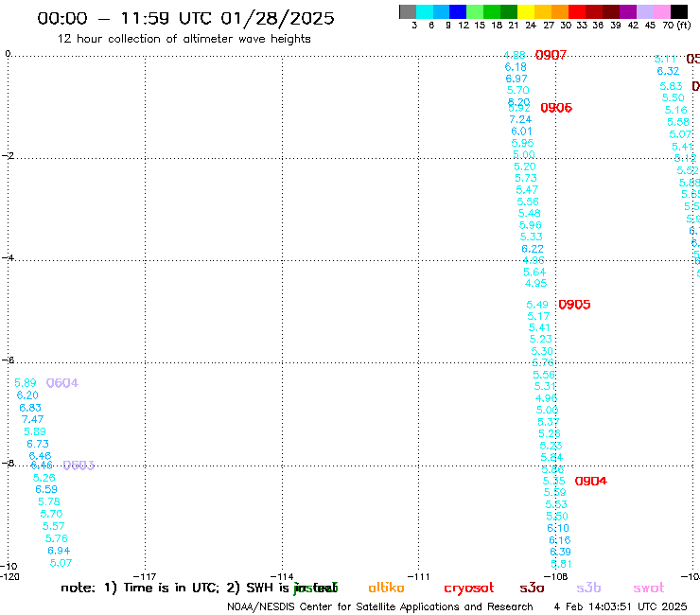This screenshot has width=700, height=615.
Task: Click the swot satellite legend label
Action: [649, 588]
